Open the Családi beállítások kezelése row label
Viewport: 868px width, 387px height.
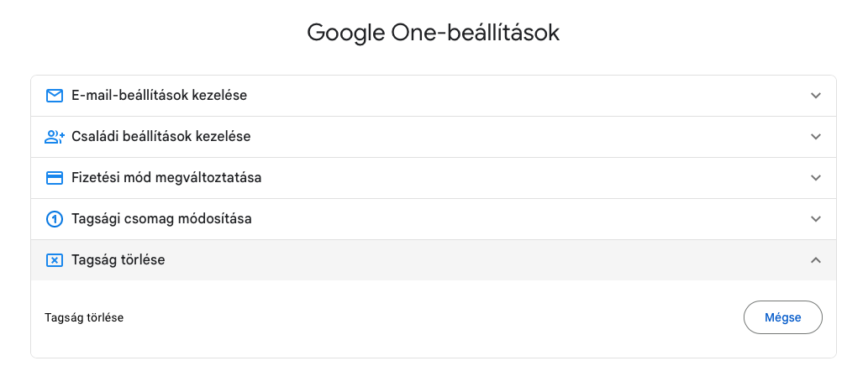(x=160, y=137)
